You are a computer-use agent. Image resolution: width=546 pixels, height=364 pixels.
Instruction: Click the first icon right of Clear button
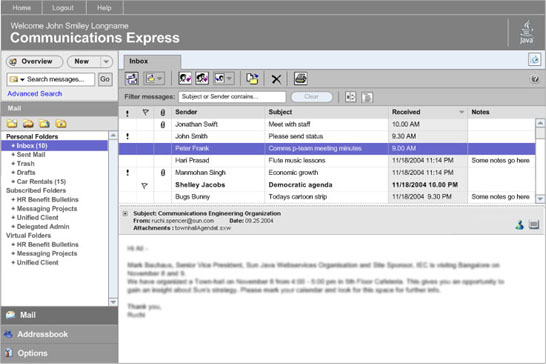(x=351, y=97)
